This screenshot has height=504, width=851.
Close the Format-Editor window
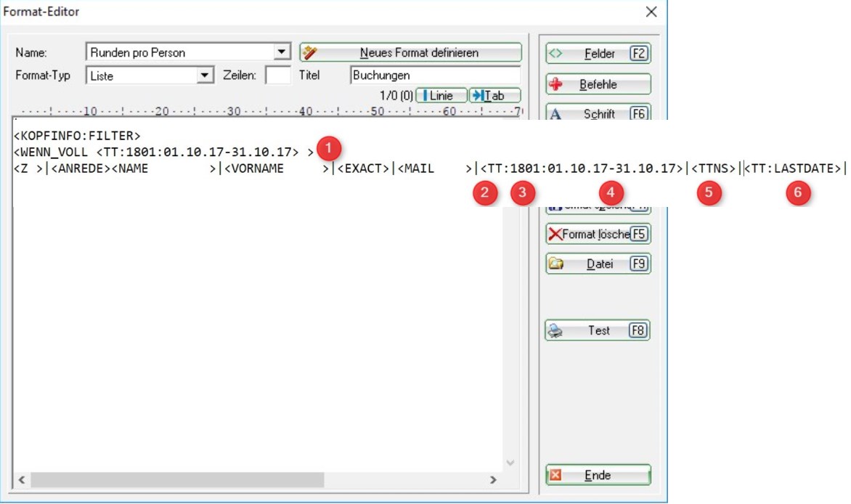pyautogui.click(x=651, y=12)
